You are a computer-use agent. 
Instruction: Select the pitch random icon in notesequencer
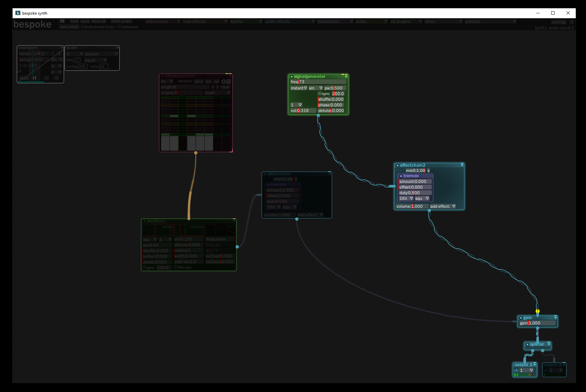199,81
